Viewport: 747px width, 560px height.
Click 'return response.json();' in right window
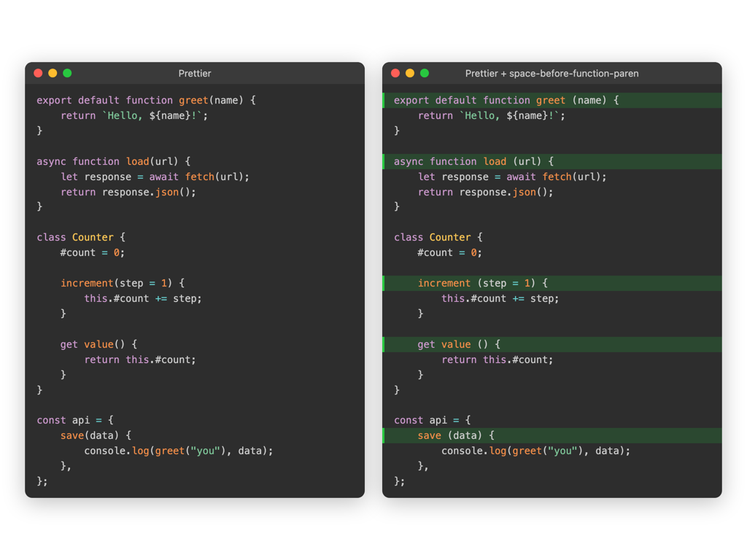click(x=485, y=192)
